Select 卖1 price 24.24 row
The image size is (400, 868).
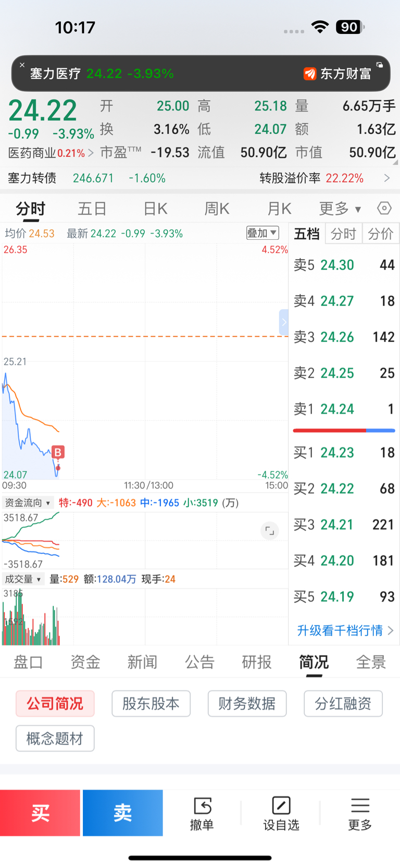coord(344,409)
